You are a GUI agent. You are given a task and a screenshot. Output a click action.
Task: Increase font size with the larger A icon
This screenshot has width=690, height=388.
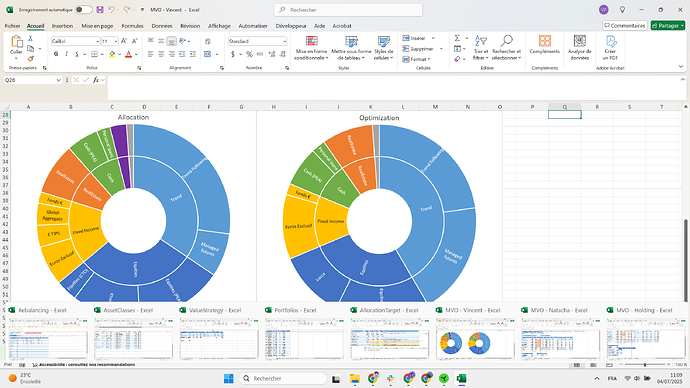point(124,41)
